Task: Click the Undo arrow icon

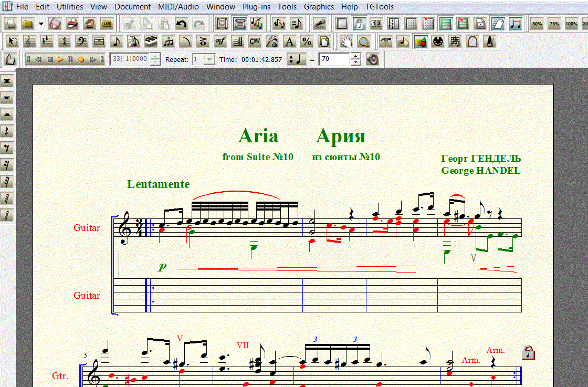Action: [182, 24]
